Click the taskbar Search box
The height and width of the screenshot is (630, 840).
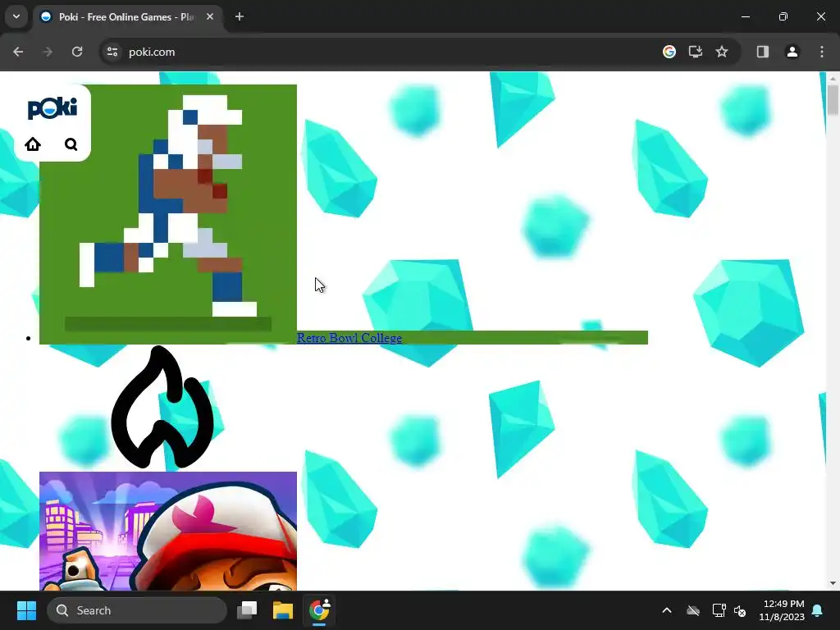[x=137, y=610]
